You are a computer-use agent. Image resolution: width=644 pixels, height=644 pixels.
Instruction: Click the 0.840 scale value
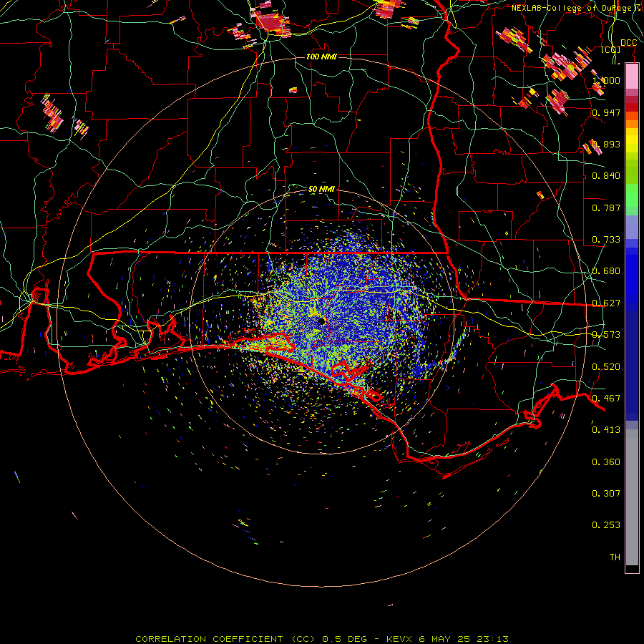[606, 176]
